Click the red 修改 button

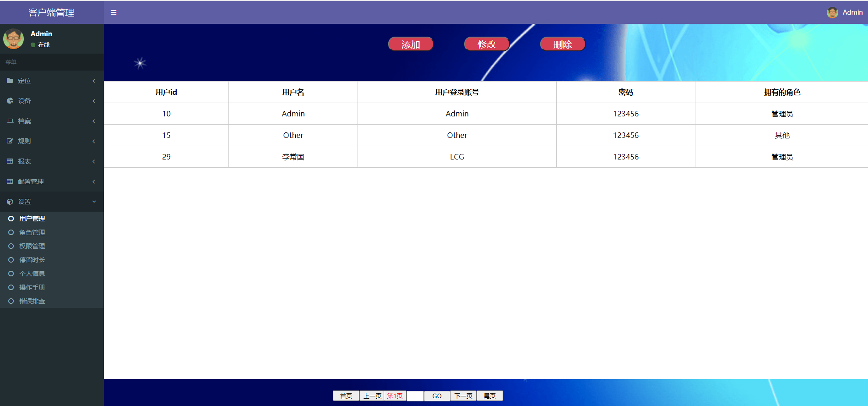click(x=487, y=44)
